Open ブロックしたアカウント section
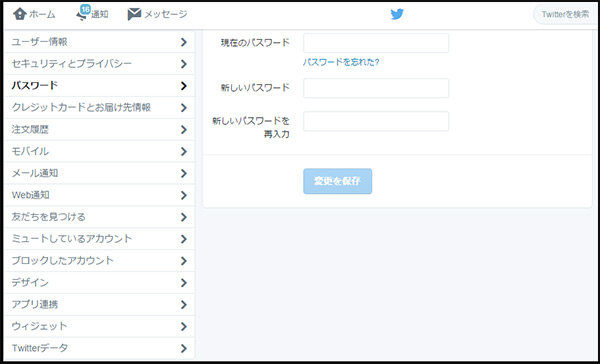Image resolution: width=600 pixels, height=364 pixels. click(x=99, y=261)
